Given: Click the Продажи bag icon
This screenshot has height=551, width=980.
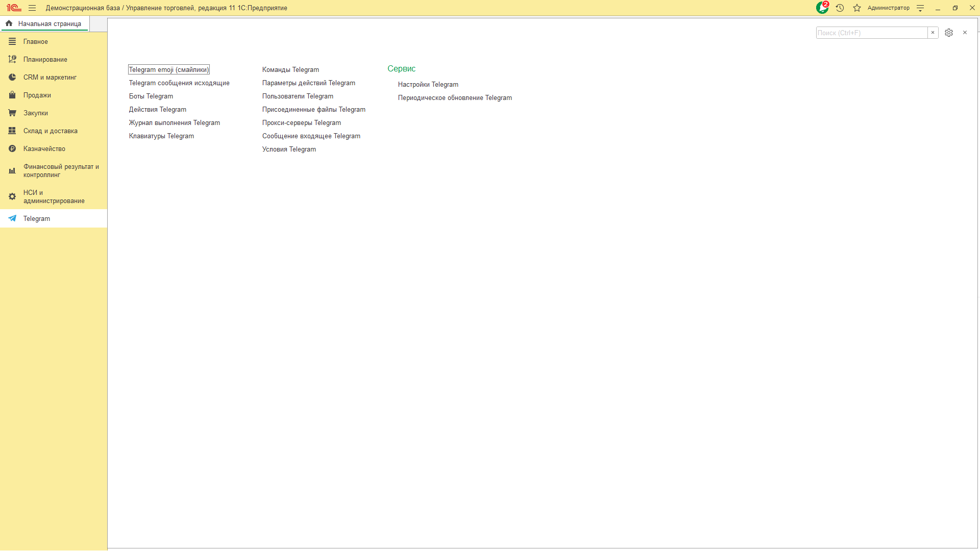Looking at the screenshot, I should (12, 95).
